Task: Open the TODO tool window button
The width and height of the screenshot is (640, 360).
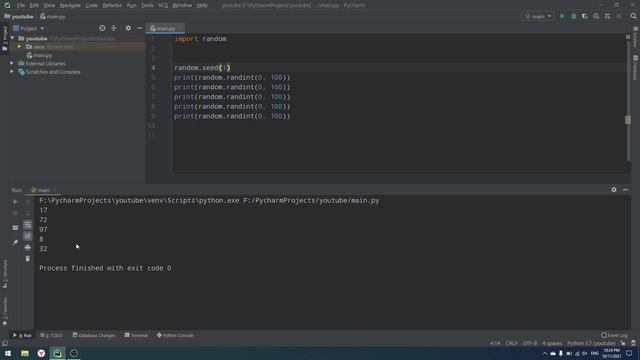Action: pos(52,336)
